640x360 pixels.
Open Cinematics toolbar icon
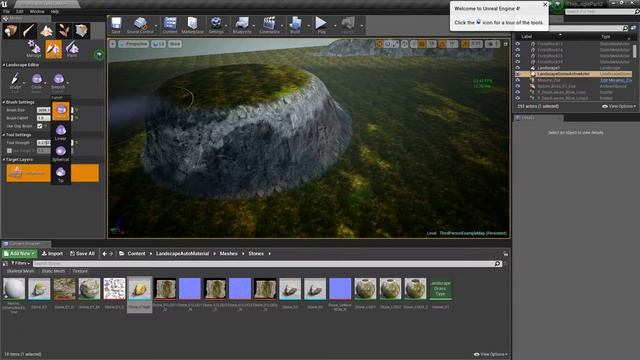[269, 25]
